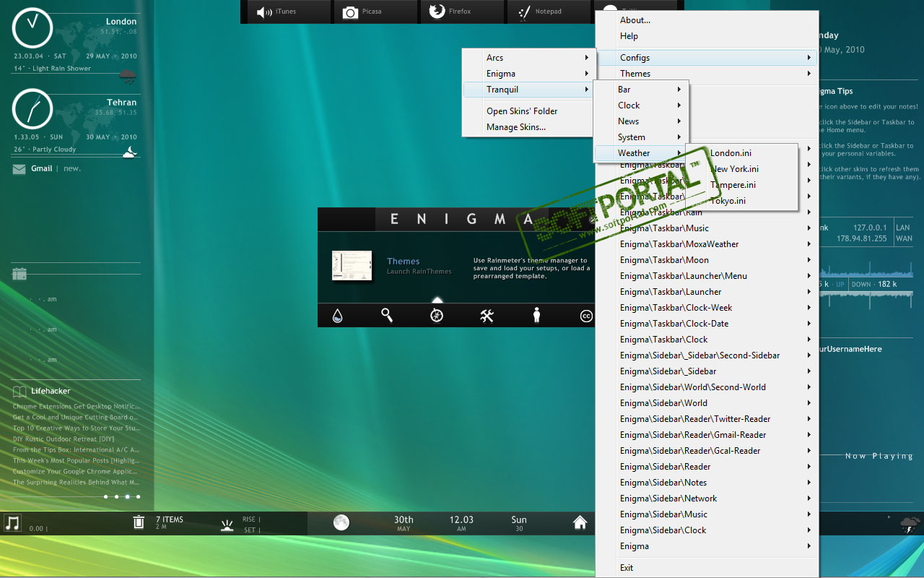Select the water drop icon in Enigma panel
Viewport: 924px width, 578px height.
[x=337, y=315]
